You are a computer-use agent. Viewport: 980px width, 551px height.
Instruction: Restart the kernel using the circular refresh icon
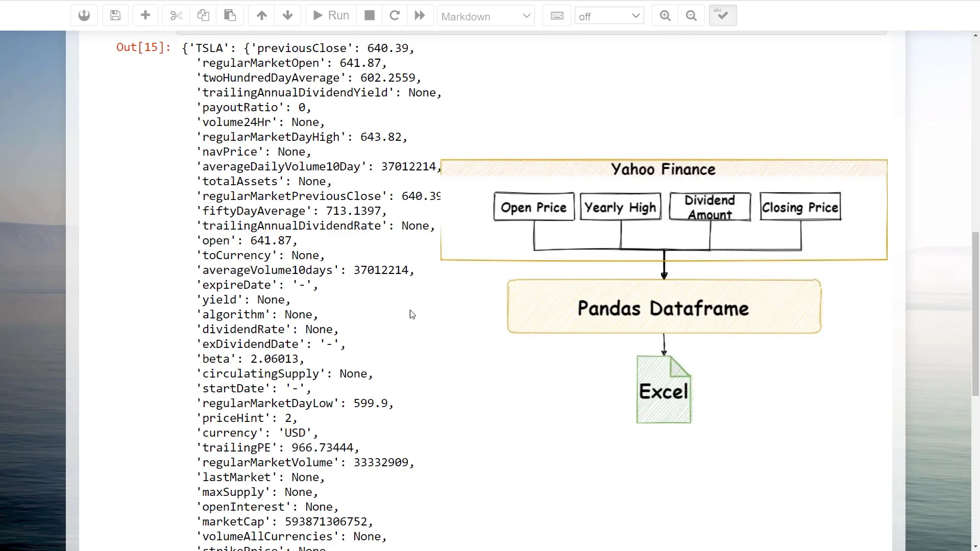point(395,15)
